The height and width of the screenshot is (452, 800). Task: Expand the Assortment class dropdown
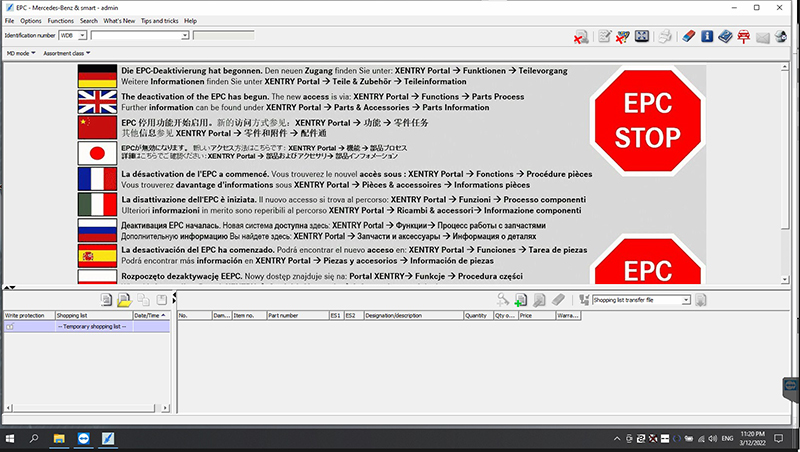[67, 53]
